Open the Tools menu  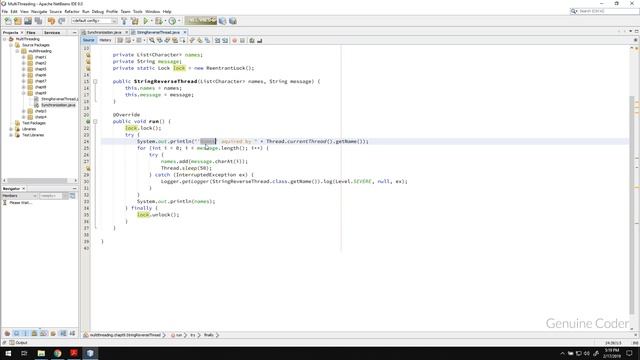point(138,11)
